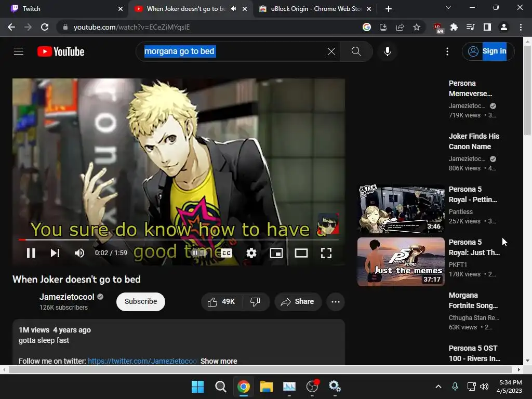Open the tab search chevron
532x399 pixels.
click(448, 7)
